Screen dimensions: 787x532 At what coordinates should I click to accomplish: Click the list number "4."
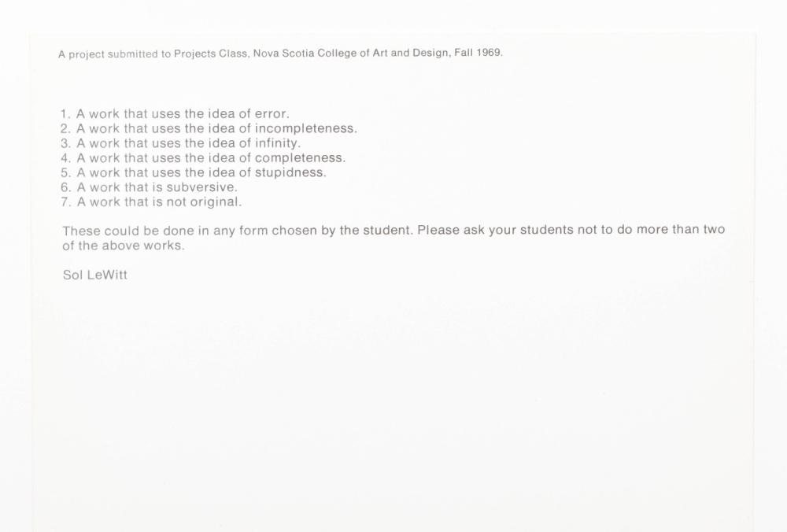coord(66,157)
